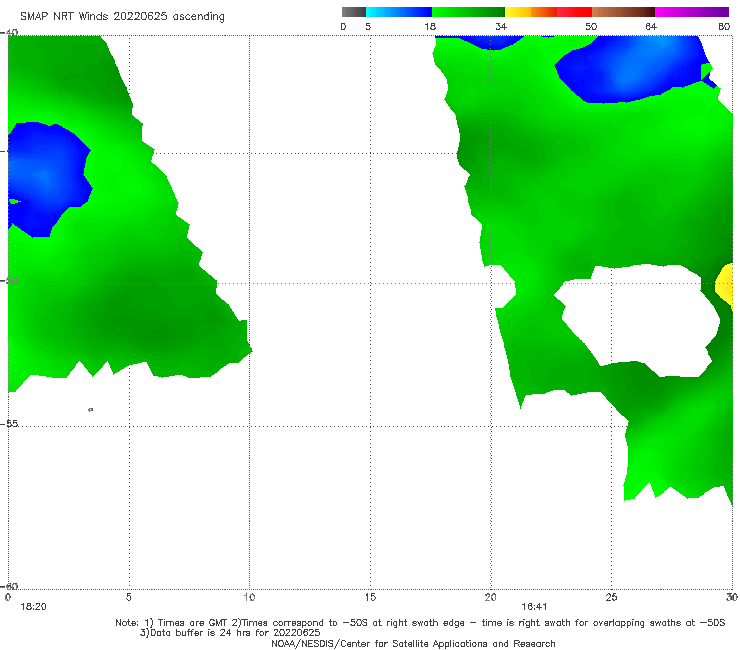740x650 pixels.
Task: Click the color bar label '18'
Action: [430, 26]
